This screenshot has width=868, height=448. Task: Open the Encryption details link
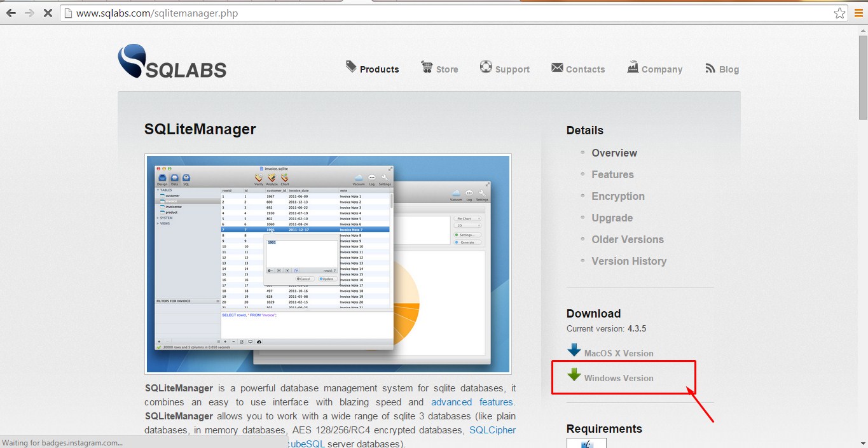[618, 196]
